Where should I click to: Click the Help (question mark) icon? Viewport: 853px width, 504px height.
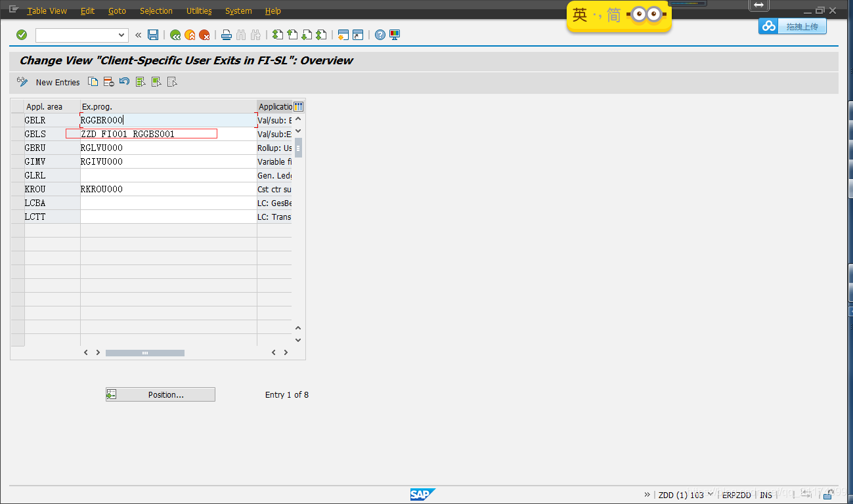380,35
